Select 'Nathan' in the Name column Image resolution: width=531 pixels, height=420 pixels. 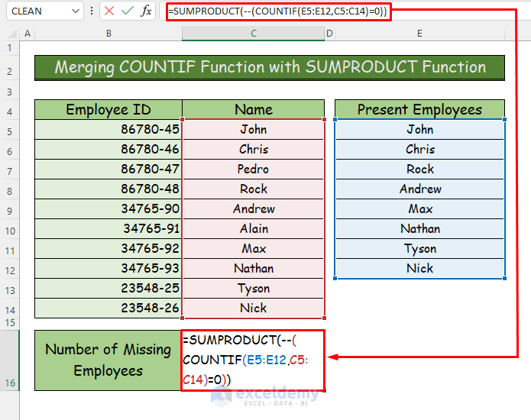254,268
